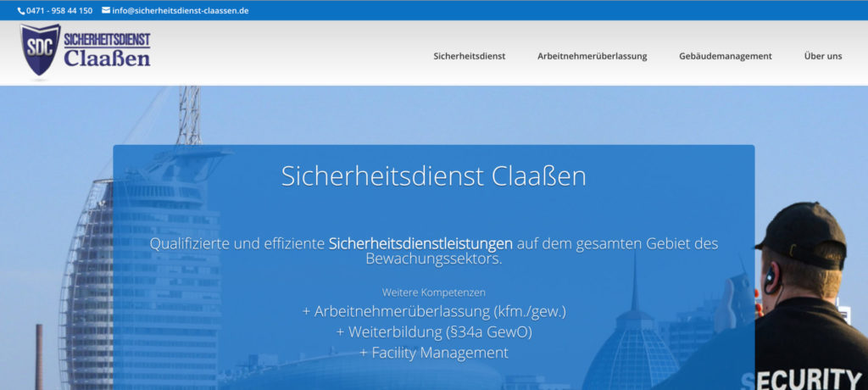868x390 pixels.
Task: Click the Sicherheitsdienst Claaßen hero heading
Action: coord(433,176)
